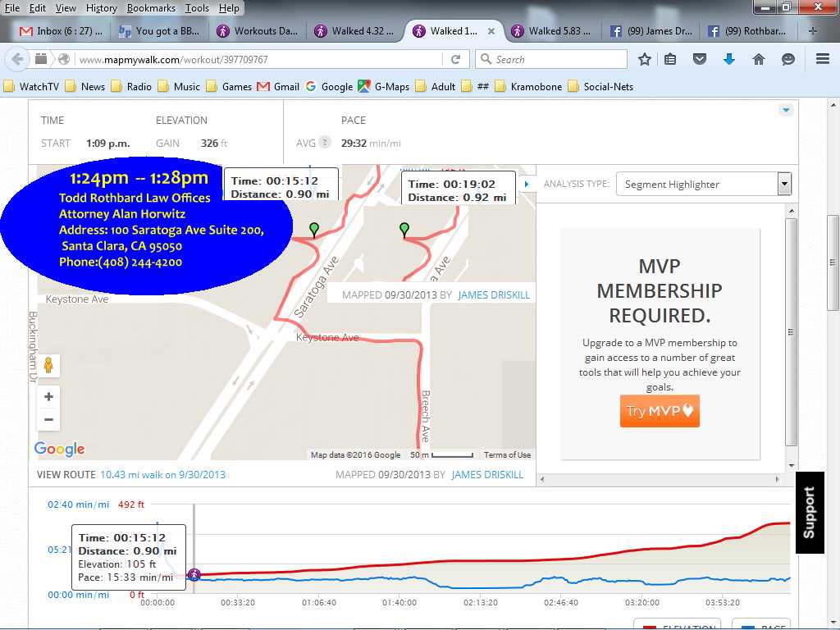The height and width of the screenshot is (630, 840).
Task: Open the Social-Nets bookmark folder
Action: click(600, 87)
